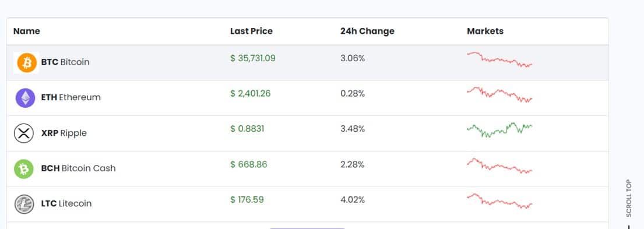Click the Markets column header
The image size is (644, 229).
tap(485, 31)
